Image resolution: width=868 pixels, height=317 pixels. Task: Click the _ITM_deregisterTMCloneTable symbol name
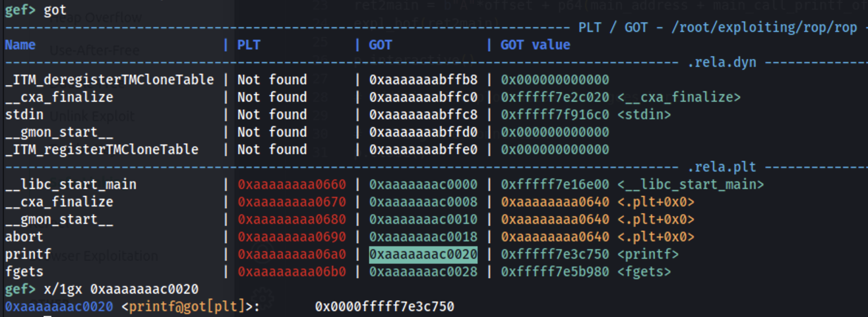[109, 80]
